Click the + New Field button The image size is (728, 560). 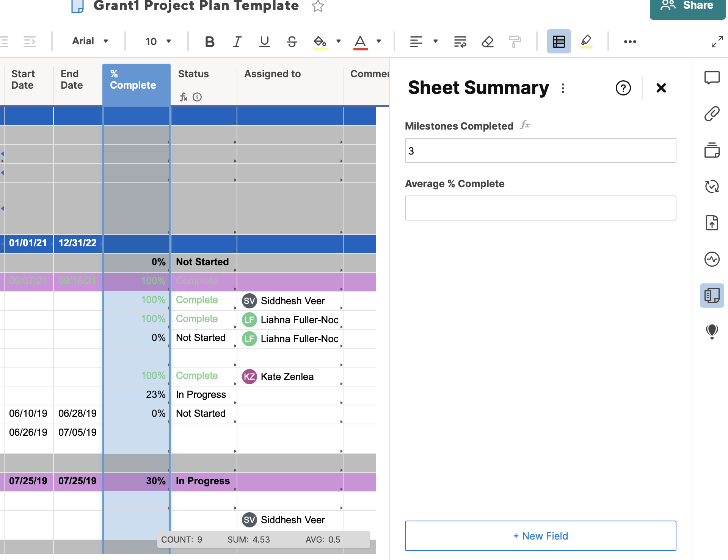(540, 536)
